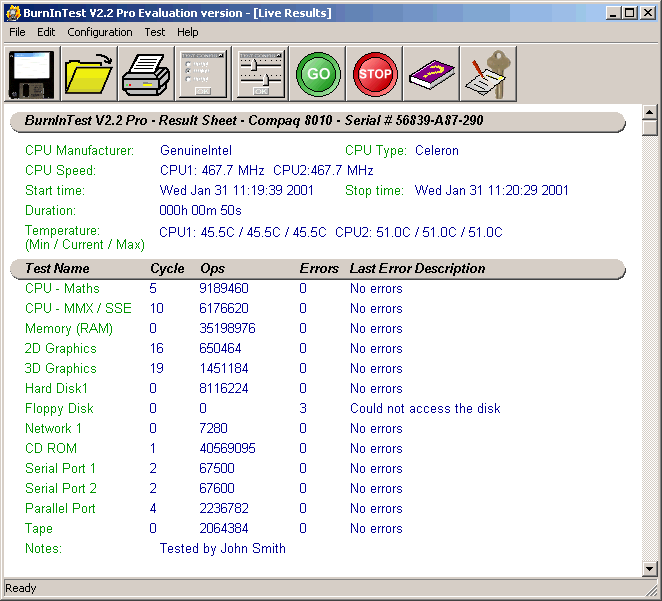The height and width of the screenshot is (601, 662).
Task: Click the save results floppy disk icon
Action: (32, 74)
